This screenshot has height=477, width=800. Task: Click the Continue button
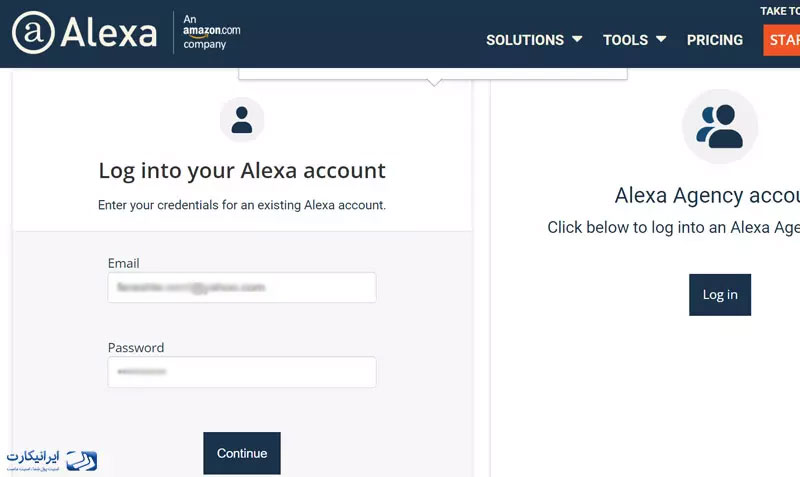242,453
